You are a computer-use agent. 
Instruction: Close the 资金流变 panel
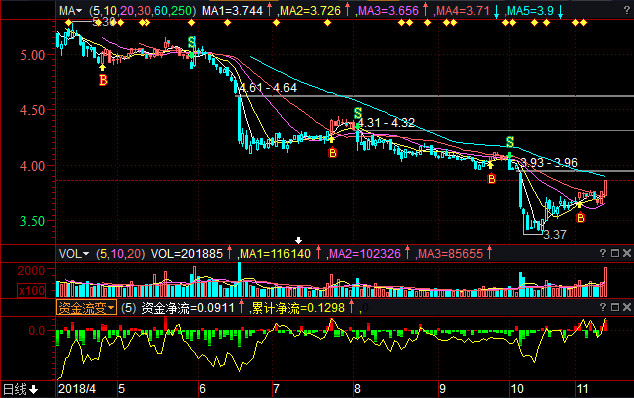pos(627,307)
